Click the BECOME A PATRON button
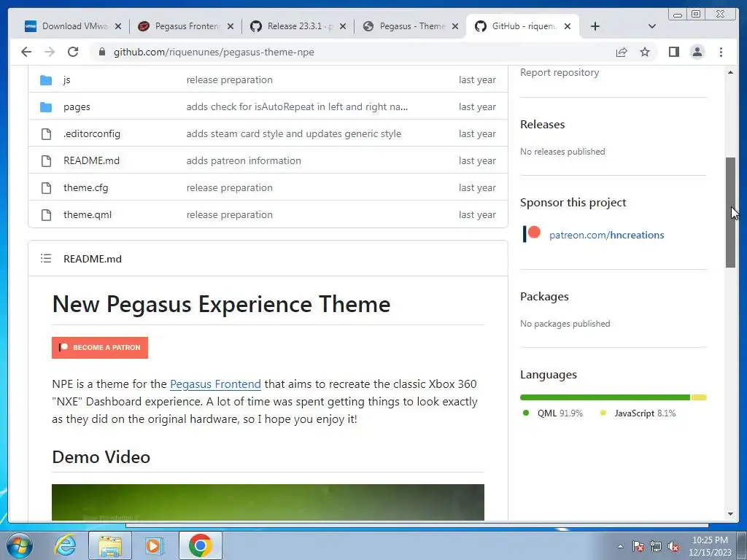Screen dimensions: 747x560 point(99,348)
